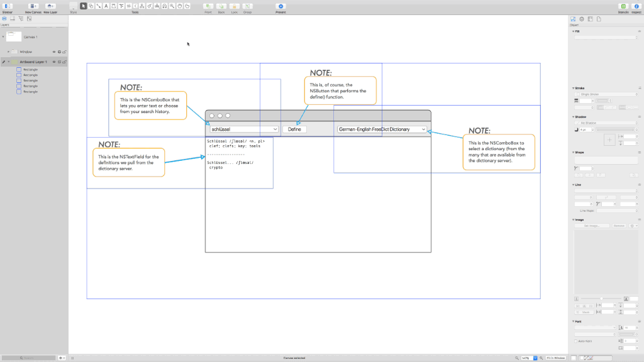Toggle the eye icon on Artboard Layer 1

click(x=54, y=62)
